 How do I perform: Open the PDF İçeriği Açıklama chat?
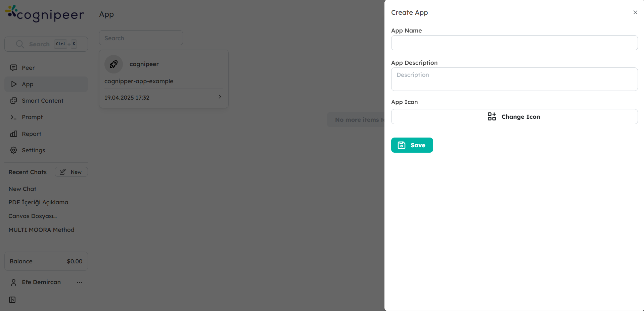pyautogui.click(x=38, y=202)
